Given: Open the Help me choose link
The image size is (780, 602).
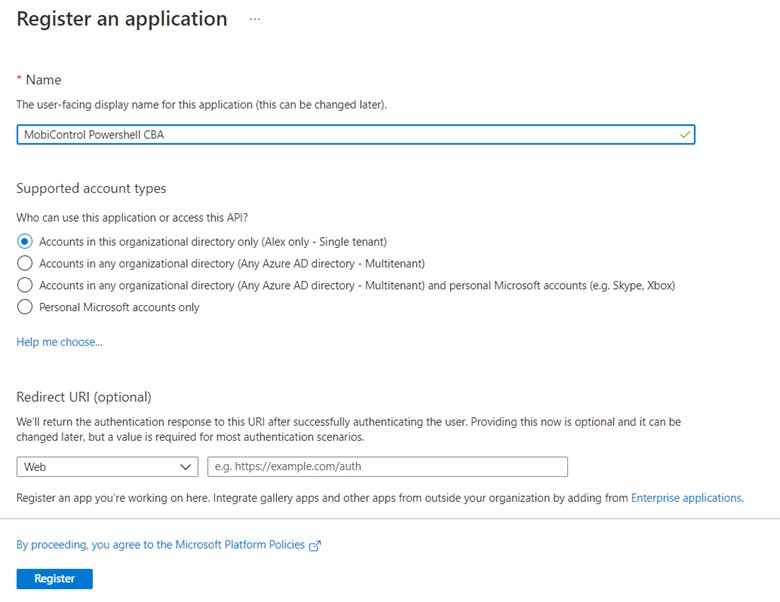Looking at the screenshot, I should coord(59,342).
